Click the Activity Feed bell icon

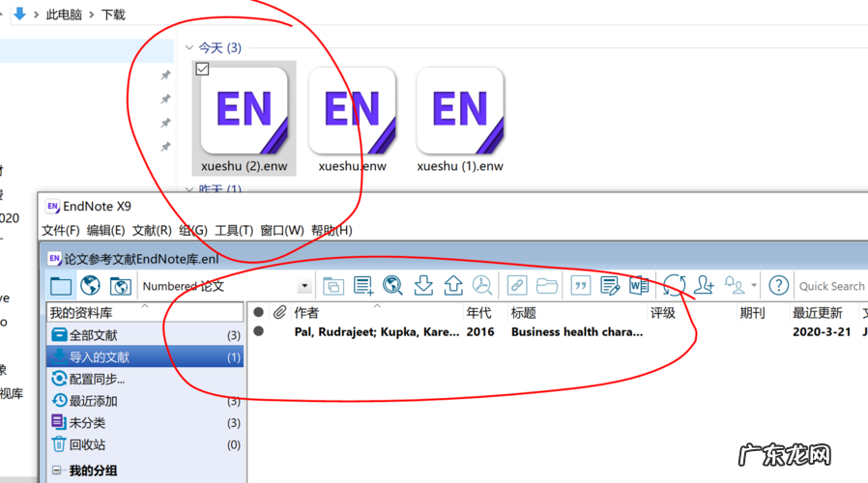(735, 286)
